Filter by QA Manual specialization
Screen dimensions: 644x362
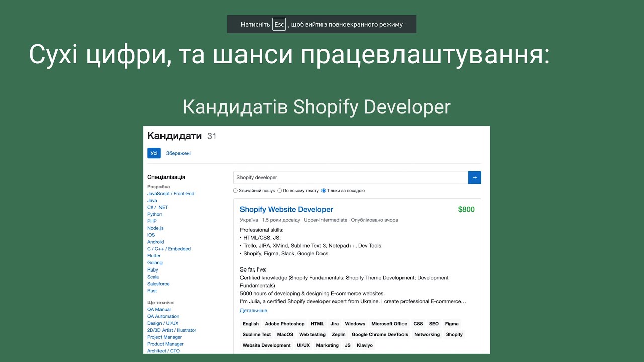tap(159, 310)
